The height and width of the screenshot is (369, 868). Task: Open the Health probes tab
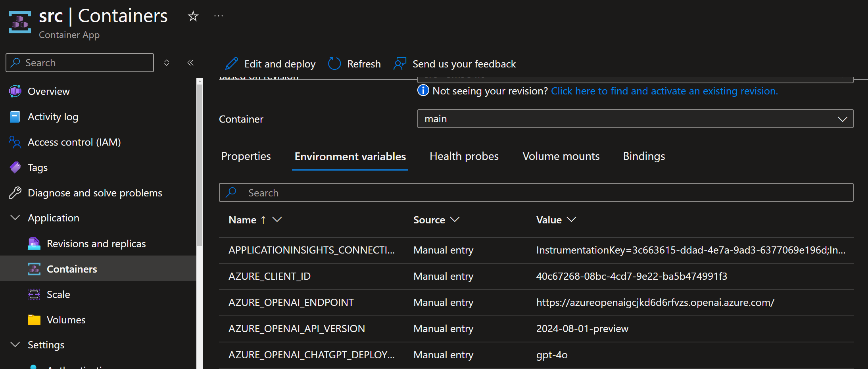tap(464, 156)
